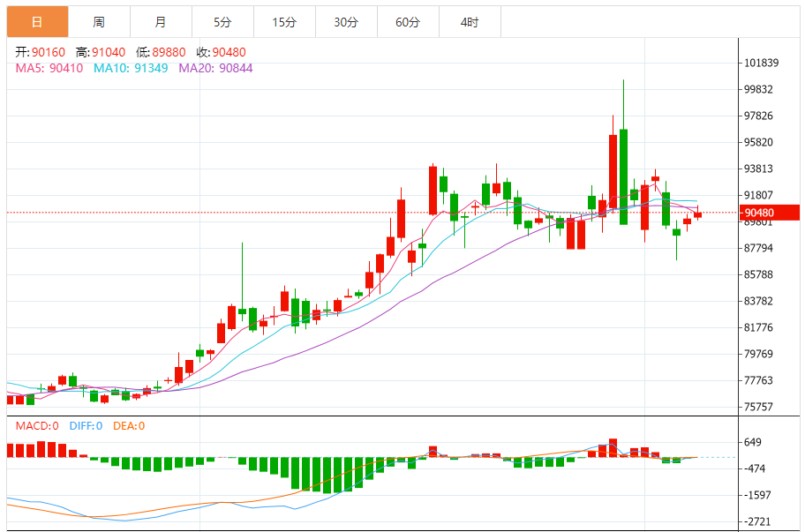Select the 15分 interval tab
Screen dimensions: 805x532
tap(284, 22)
